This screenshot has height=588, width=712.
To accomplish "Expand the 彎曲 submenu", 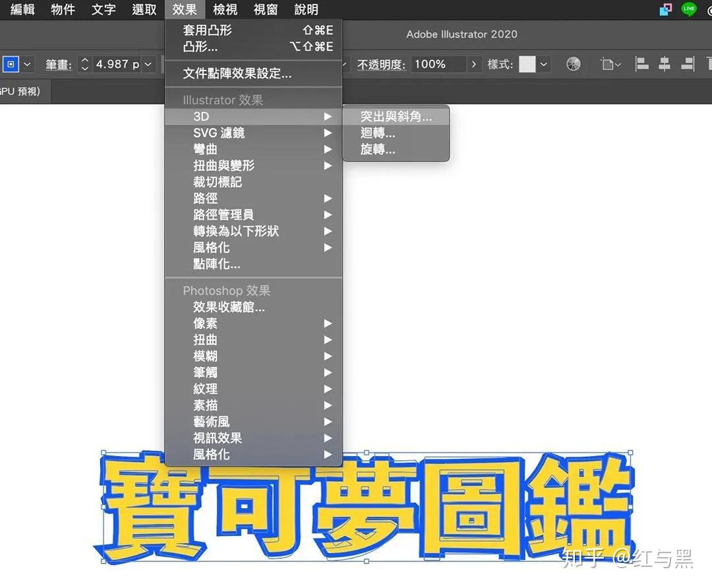I will click(253, 149).
